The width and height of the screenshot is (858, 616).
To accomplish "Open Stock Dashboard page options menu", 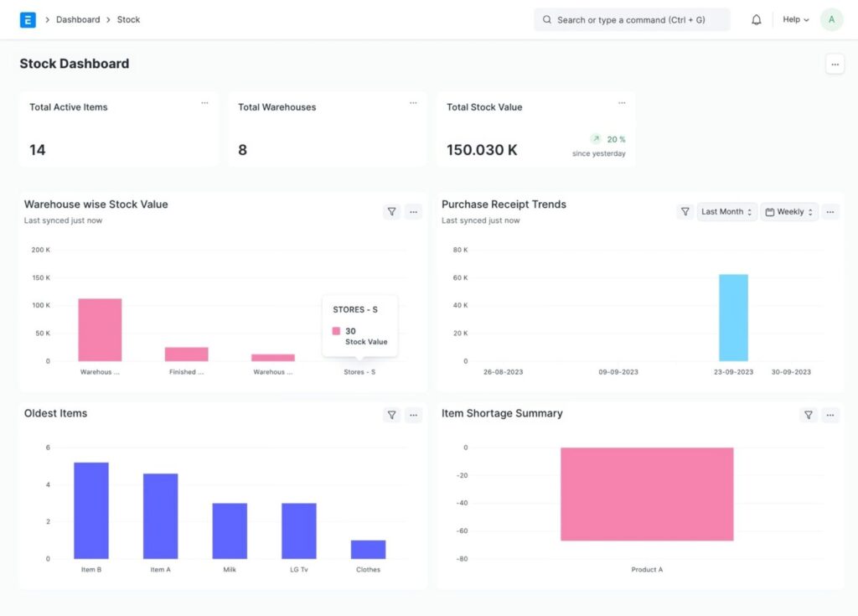I will pyautogui.click(x=835, y=65).
